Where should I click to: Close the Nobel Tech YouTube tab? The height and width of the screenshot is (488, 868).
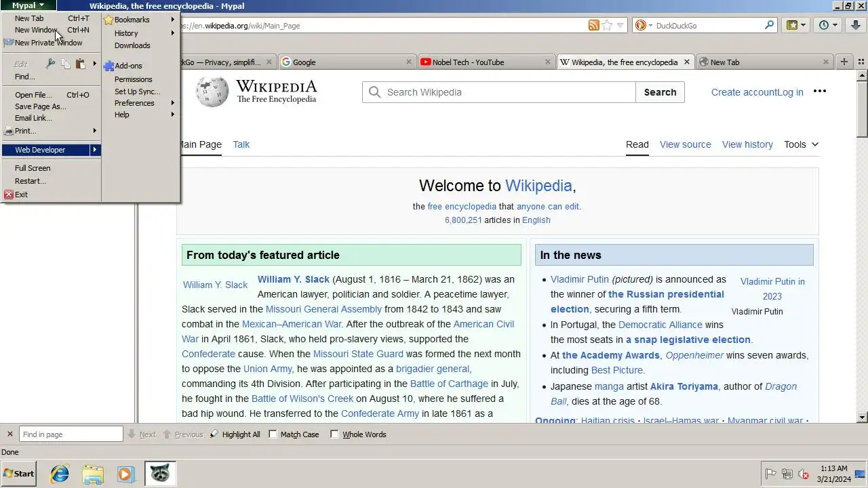point(548,62)
